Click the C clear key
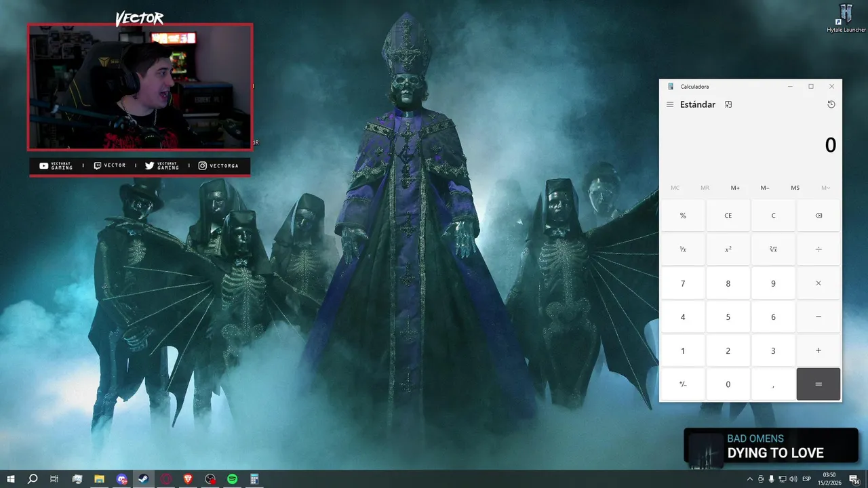This screenshot has height=488, width=868. pos(773,216)
